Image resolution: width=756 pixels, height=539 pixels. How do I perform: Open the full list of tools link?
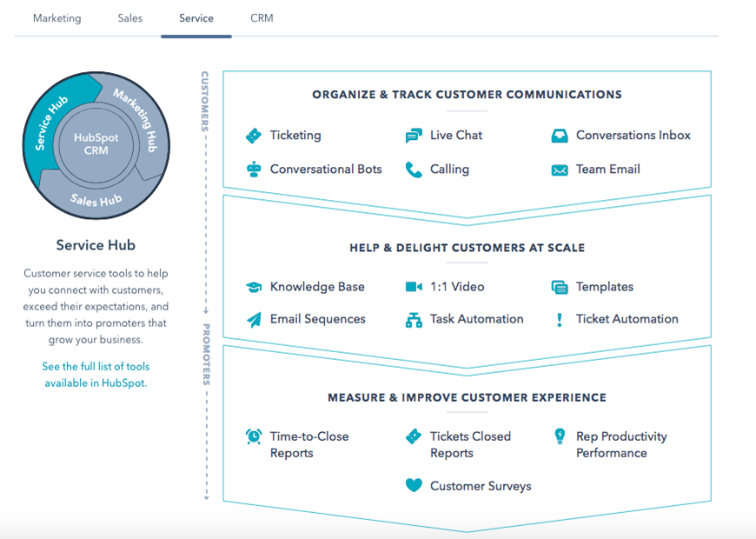pyautogui.click(x=96, y=375)
